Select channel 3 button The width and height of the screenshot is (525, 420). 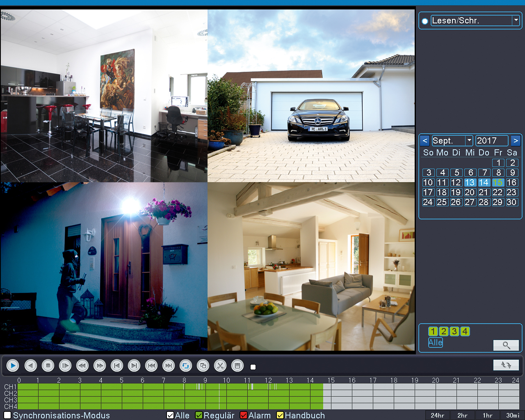[x=454, y=331]
